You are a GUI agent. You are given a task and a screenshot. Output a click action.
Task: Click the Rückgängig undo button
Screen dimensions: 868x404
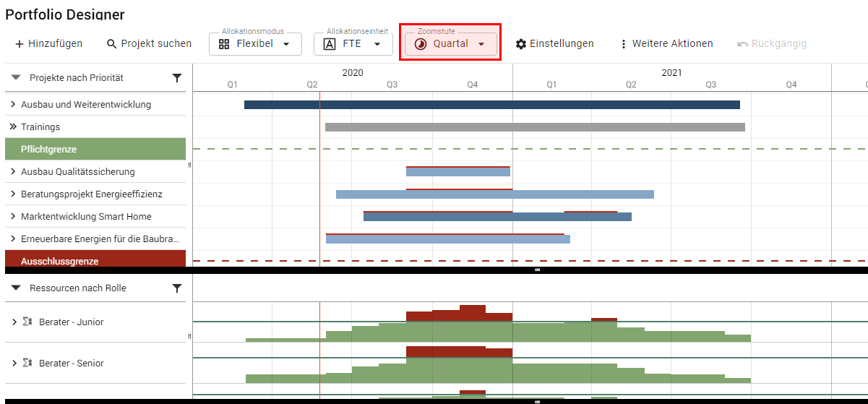pos(771,44)
